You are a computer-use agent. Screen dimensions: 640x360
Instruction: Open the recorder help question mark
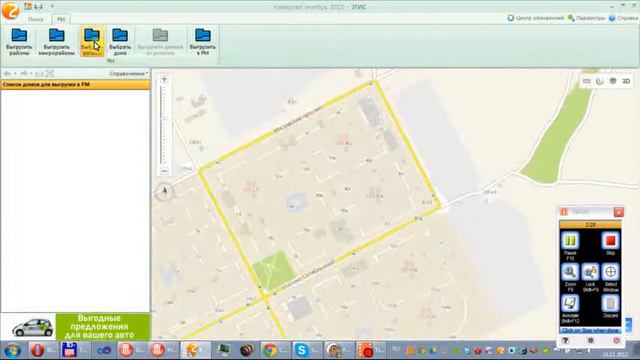(x=565, y=340)
